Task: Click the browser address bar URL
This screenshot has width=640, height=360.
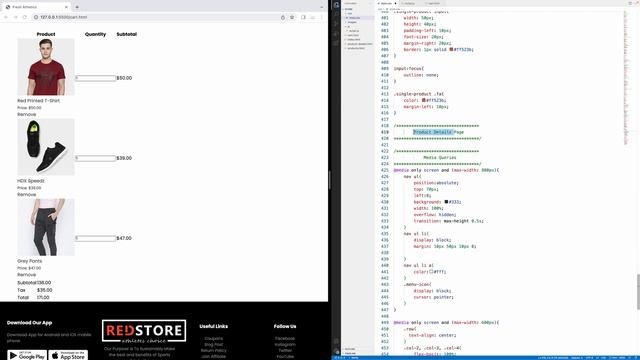Action: (x=64, y=17)
